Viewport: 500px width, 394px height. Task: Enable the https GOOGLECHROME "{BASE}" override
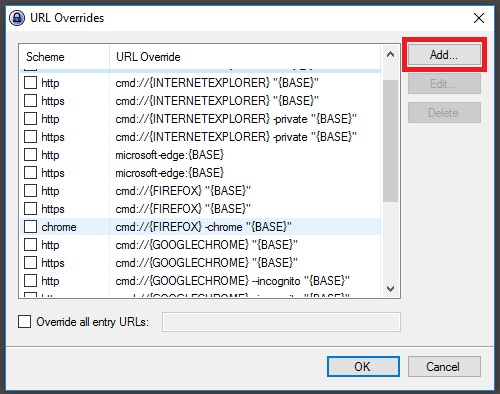tap(30, 263)
